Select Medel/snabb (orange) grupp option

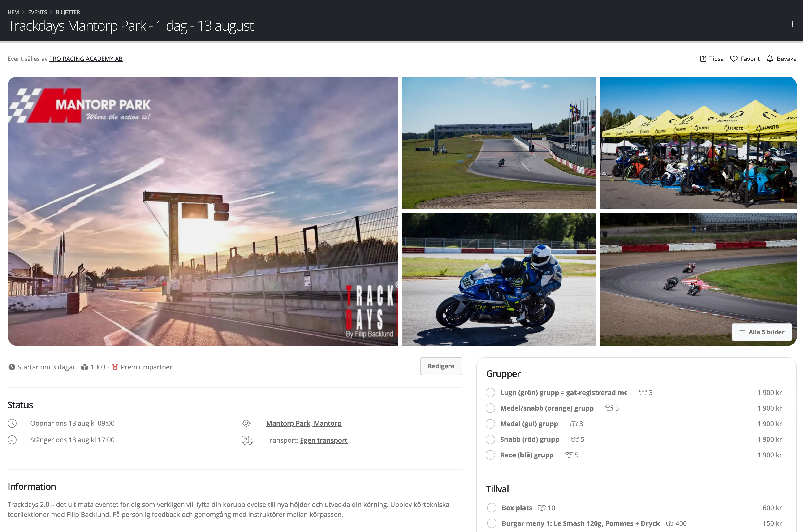[490, 408]
